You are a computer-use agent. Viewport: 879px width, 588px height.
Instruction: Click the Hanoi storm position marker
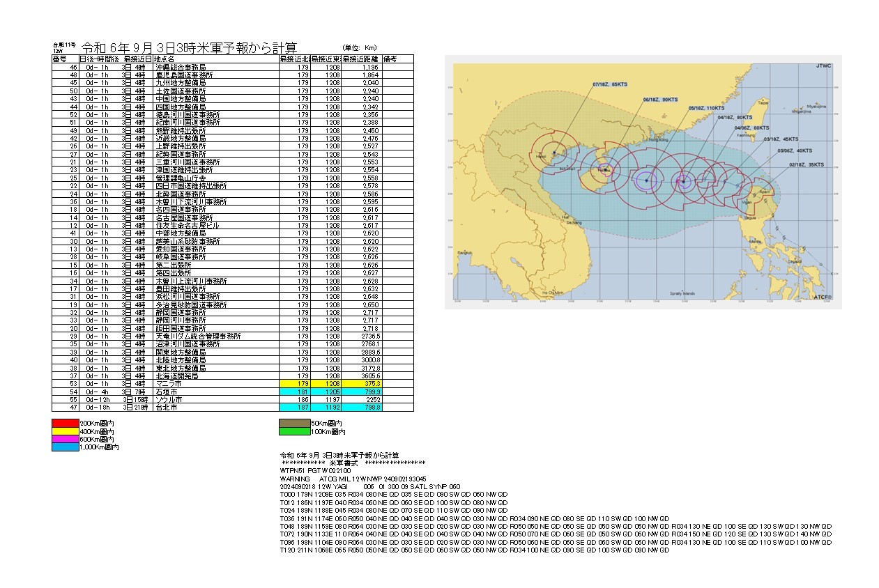pyautogui.click(x=553, y=152)
